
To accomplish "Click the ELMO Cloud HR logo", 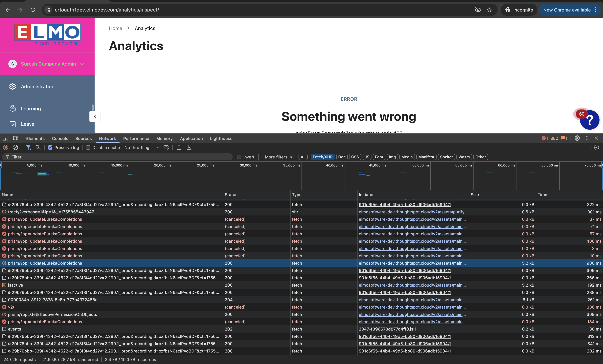I will [47, 35].
